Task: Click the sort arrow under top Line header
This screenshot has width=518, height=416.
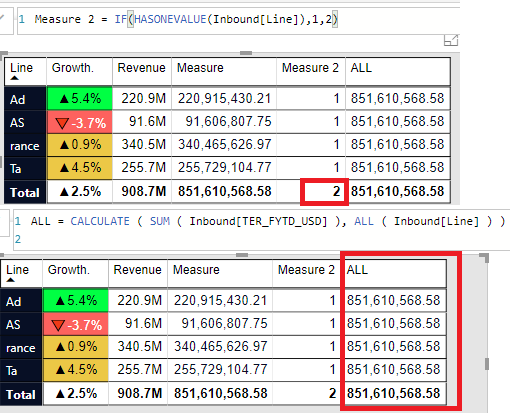Action: (x=14, y=78)
